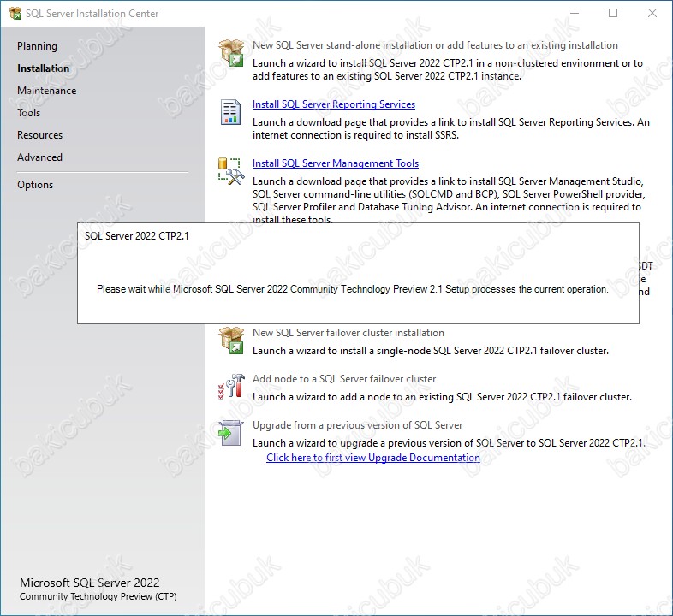Screen dimensions: 673x616
Task: Launch New SQL Server failover cluster installation
Action: 348,333
